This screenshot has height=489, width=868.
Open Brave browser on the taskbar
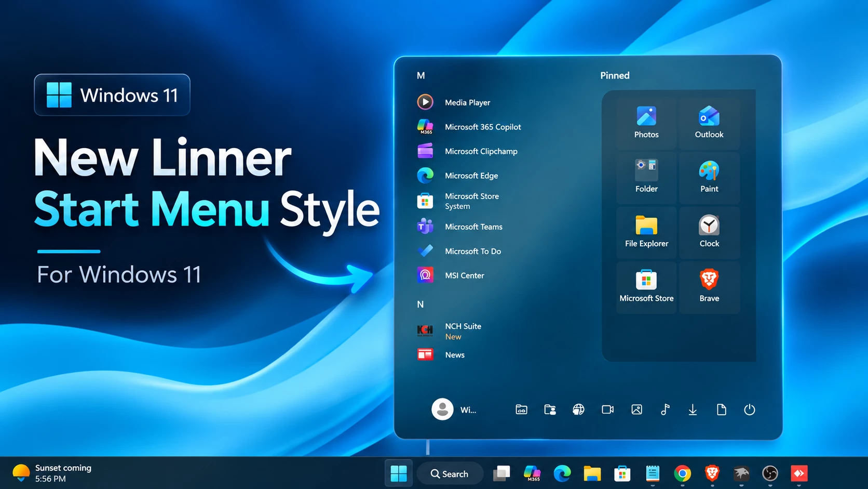[712, 473]
